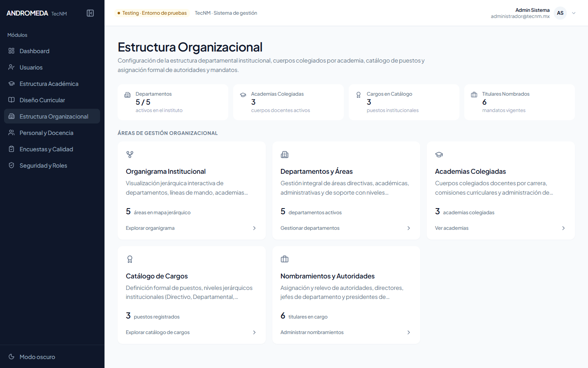The height and width of the screenshot is (368, 588).
Task: Click the Estructura Académica graduation cap icon
Action: coord(11,83)
